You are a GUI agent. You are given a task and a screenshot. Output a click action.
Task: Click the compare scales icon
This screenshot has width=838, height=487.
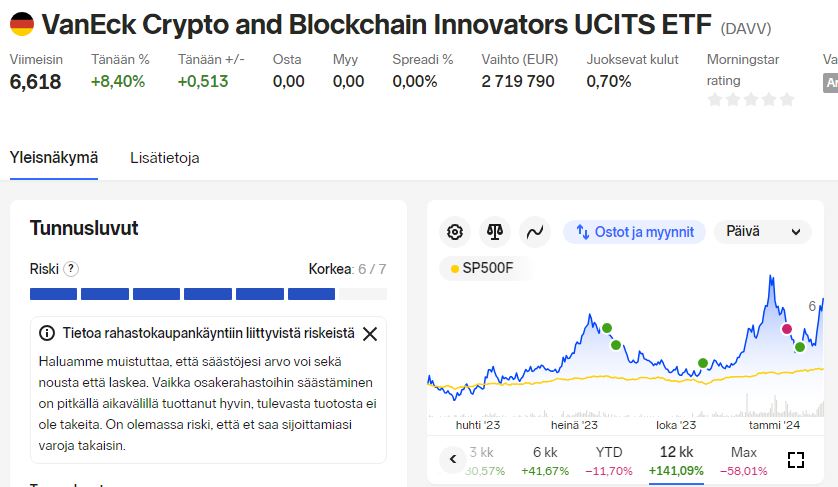tap(495, 232)
